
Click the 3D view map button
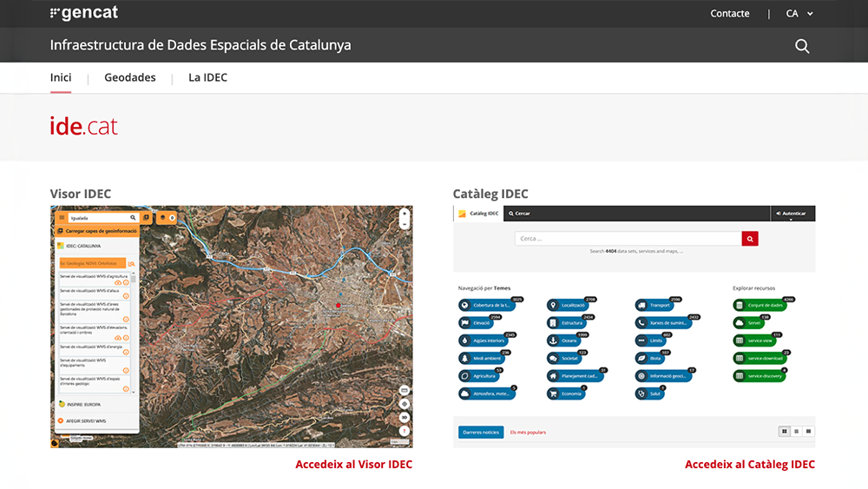pyautogui.click(x=404, y=417)
